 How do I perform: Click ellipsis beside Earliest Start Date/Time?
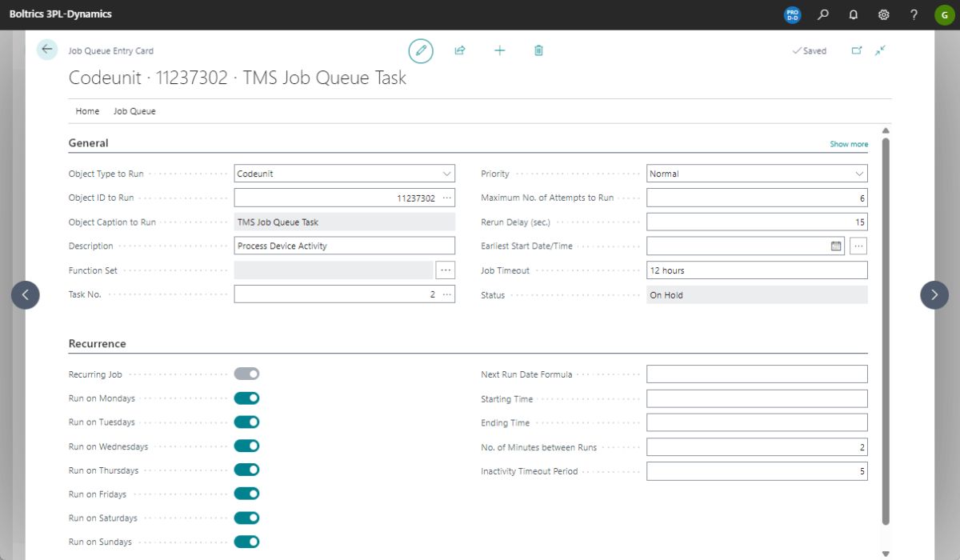858,246
